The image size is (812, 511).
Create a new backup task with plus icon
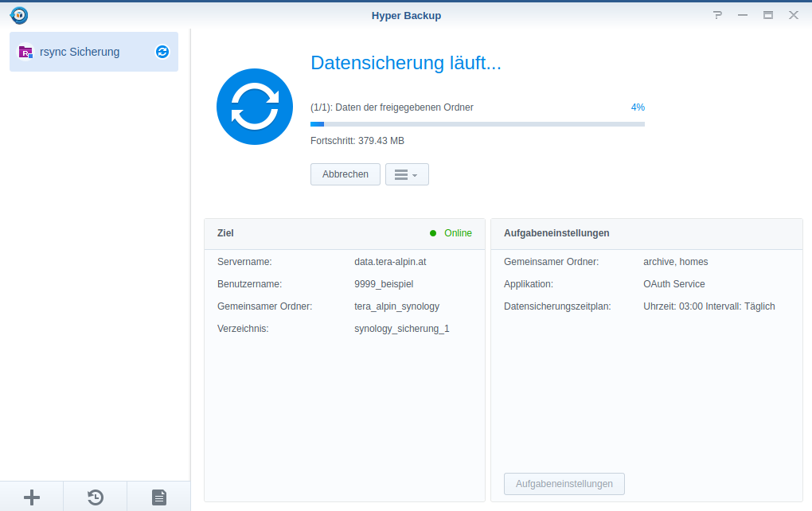(x=32, y=497)
